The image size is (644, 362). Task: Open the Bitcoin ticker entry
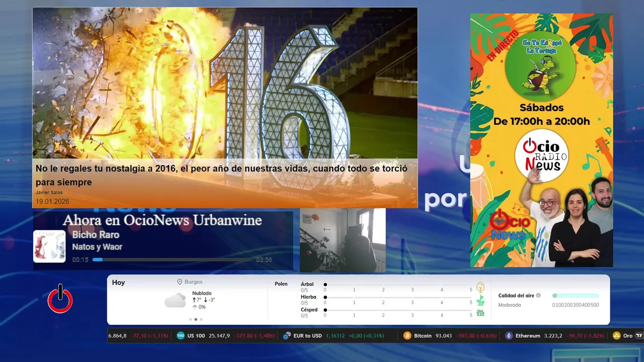tap(450, 336)
